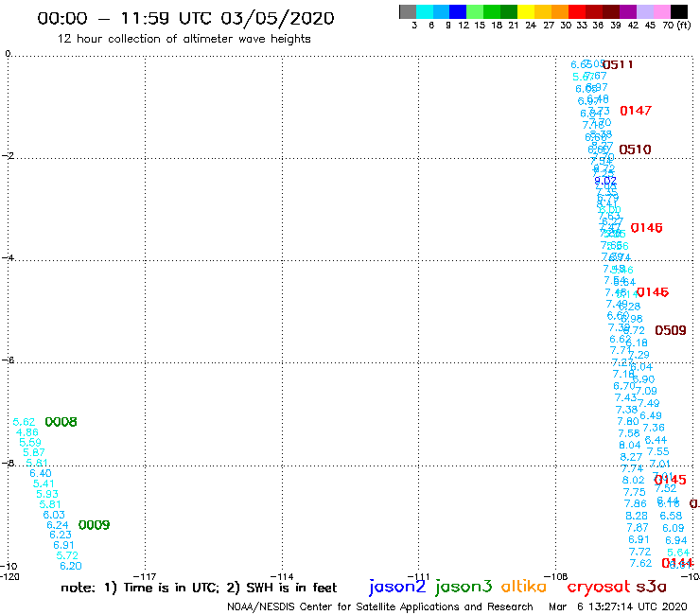Click the purple swatch in the color scale
The height and width of the screenshot is (615, 700).
tap(628, 11)
